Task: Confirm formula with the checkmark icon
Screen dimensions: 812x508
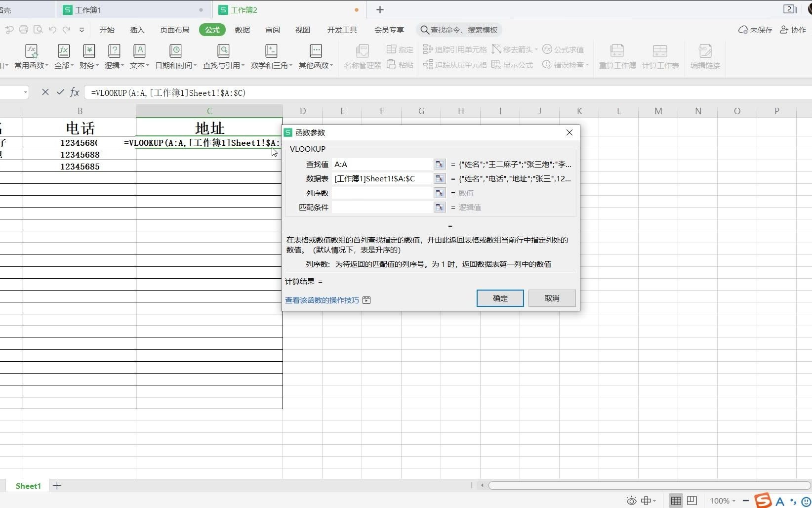Action: tap(60, 92)
